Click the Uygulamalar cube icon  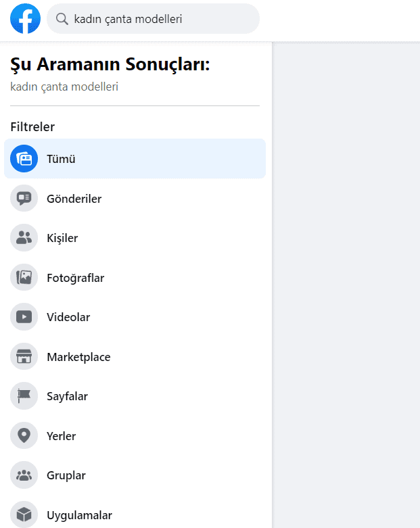point(24,514)
